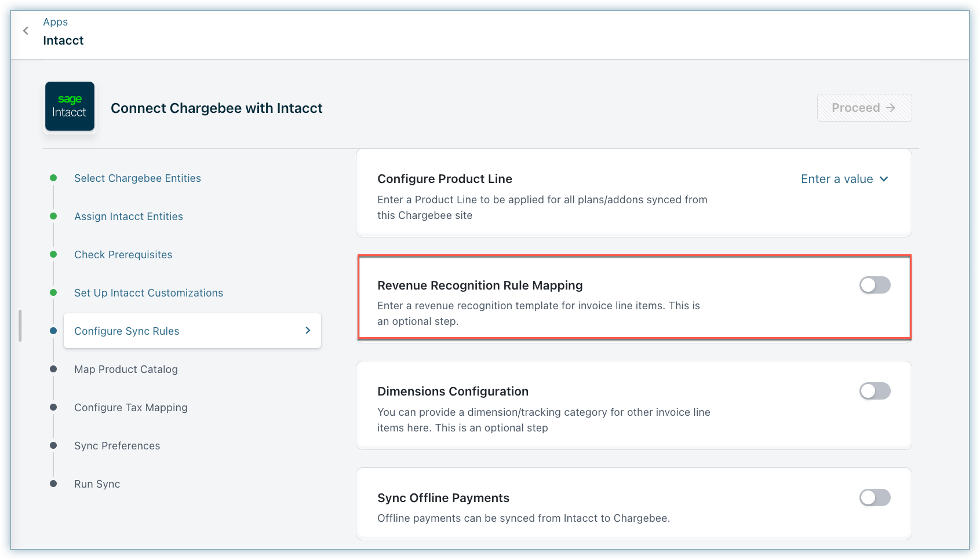980x560 pixels.
Task: Click the step dot beside Run Sync
Action: (x=53, y=484)
